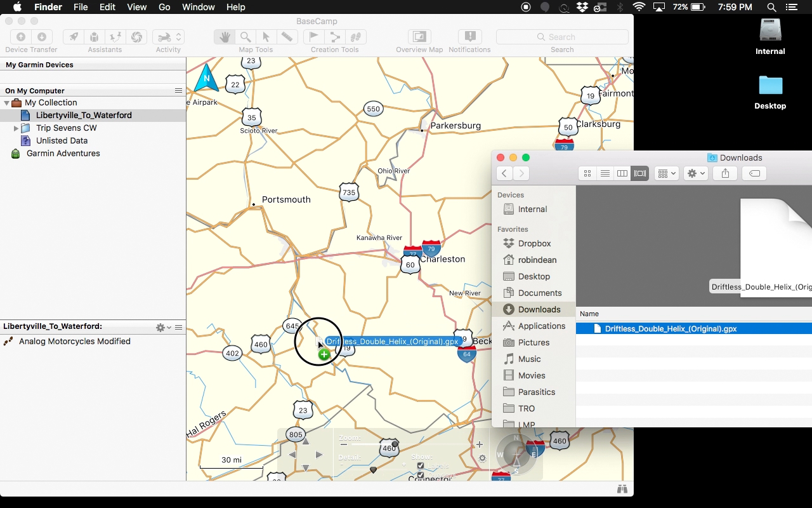The height and width of the screenshot is (508, 812).
Task: Click the Receive from Device download arrow
Action: (42, 37)
